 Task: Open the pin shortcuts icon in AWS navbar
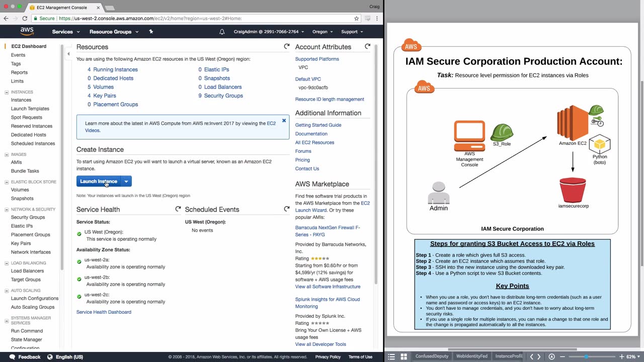click(151, 32)
